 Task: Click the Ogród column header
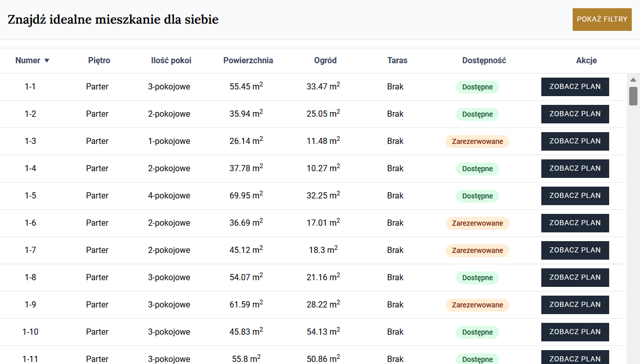click(x=325, y=61)
